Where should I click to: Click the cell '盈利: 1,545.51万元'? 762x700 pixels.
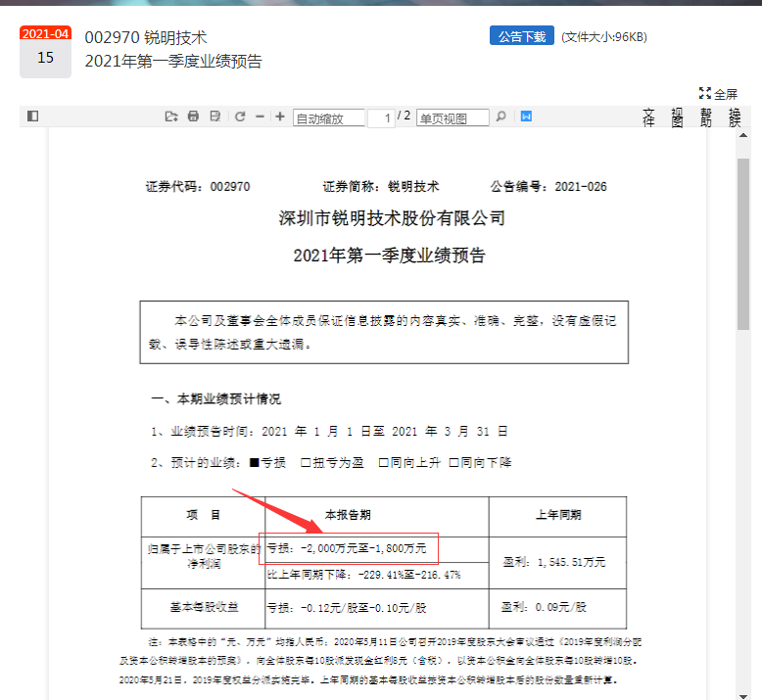click(554, 562)
